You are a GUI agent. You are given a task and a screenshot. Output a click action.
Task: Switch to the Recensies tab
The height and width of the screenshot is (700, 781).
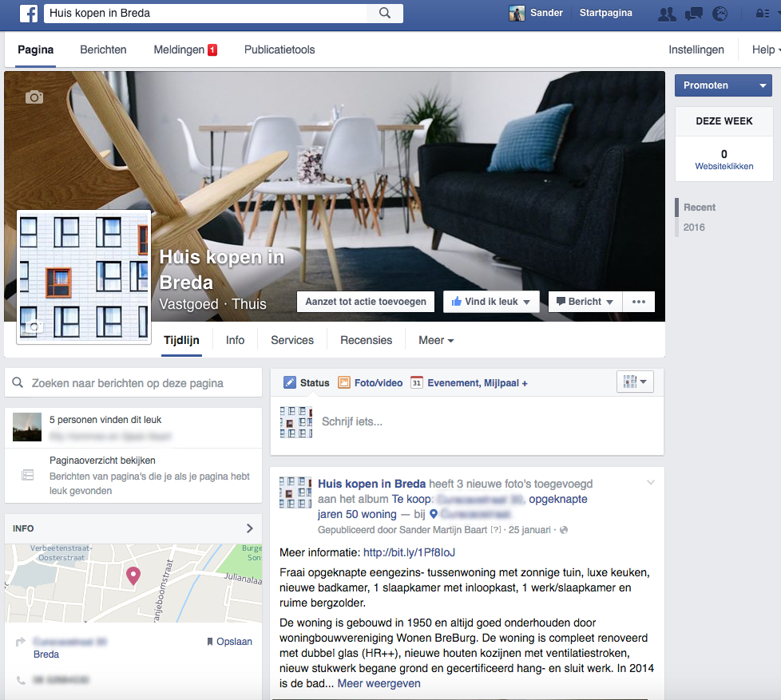pyautogui.click(x=366, y=340)
